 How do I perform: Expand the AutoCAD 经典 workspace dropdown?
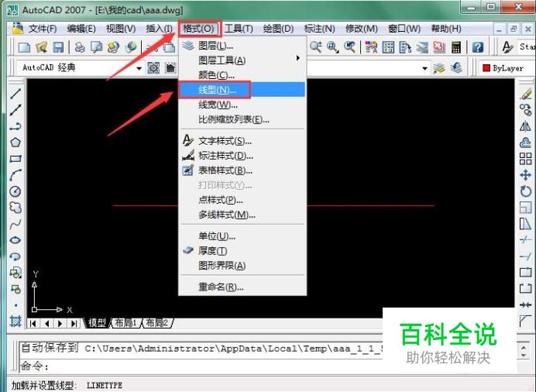tap(139, 68)
